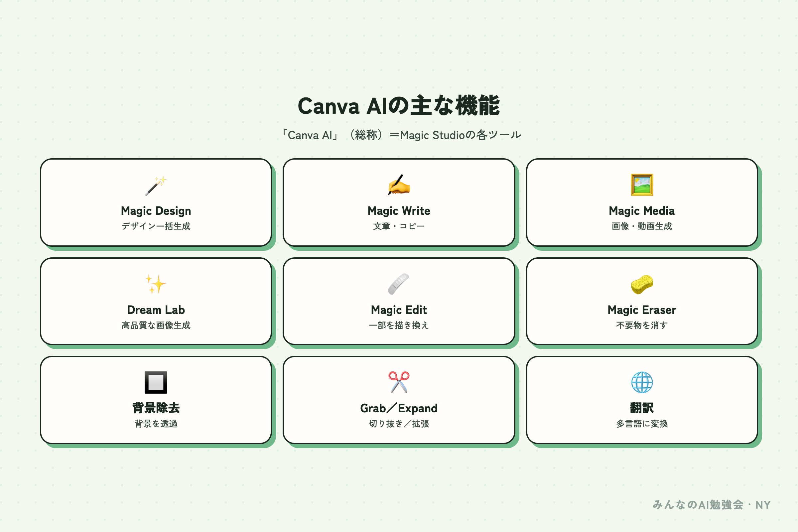Screen dimensions: 798x532
Task: Select the "Magic Eraser" card title
Action: [x=642, y=310]
